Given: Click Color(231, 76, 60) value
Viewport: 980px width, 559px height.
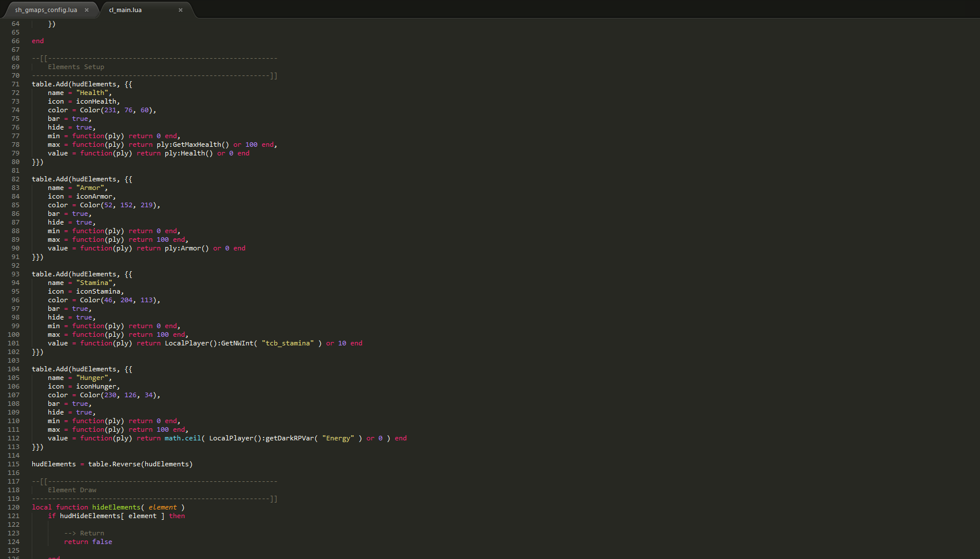Looking at the screenshot, I should click(116, 110).
